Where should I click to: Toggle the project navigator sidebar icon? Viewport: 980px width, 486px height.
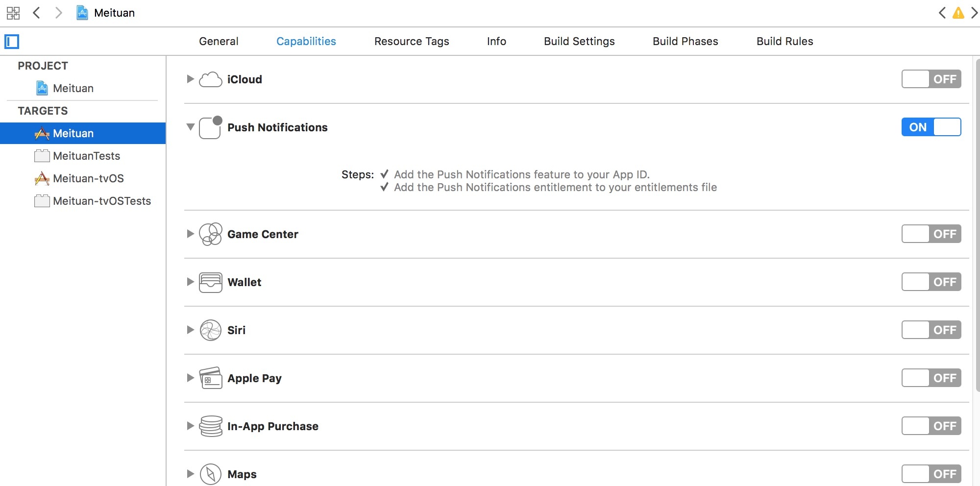point(12,42)
